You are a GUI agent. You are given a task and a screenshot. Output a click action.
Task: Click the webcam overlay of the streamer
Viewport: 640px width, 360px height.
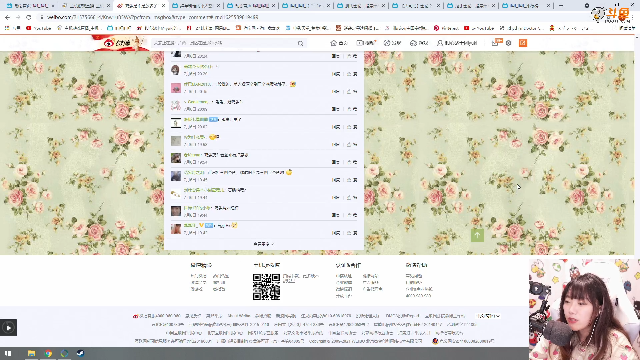point(584,309)
